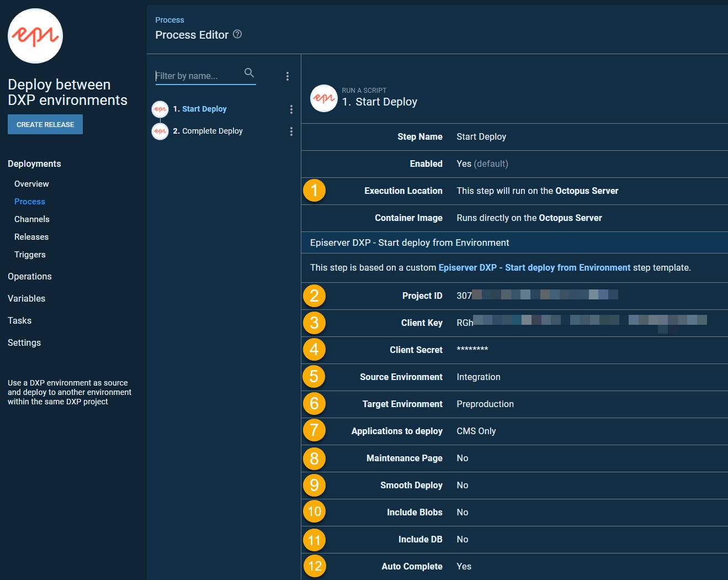This screenshot has height=580, width=728.
Task: Click the Process Editor help icon
Action: pyautogui.click(x=237, y=34)
